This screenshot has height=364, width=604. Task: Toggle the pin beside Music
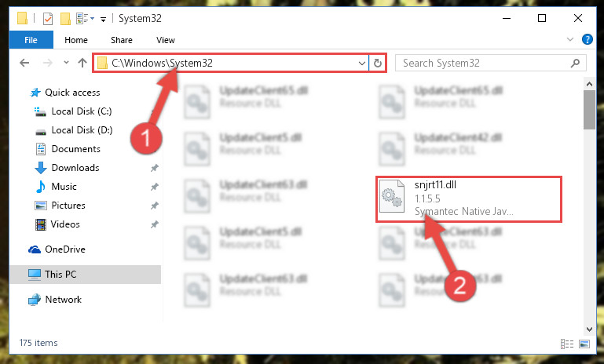click(155, 187)
